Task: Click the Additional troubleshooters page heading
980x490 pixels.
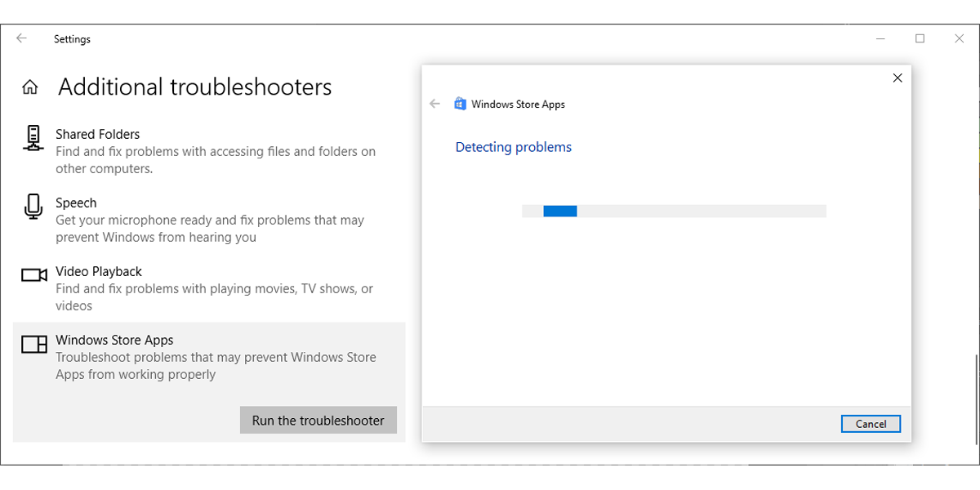Action: tap(195, 87)
